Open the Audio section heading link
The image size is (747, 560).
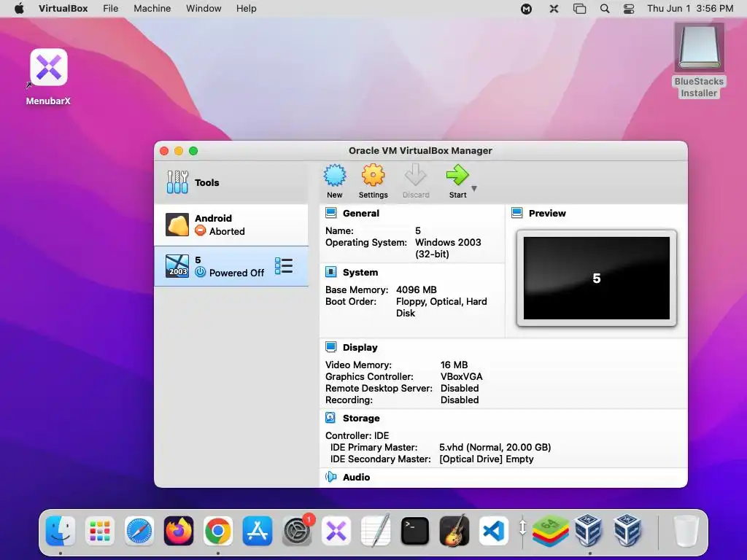356,477
